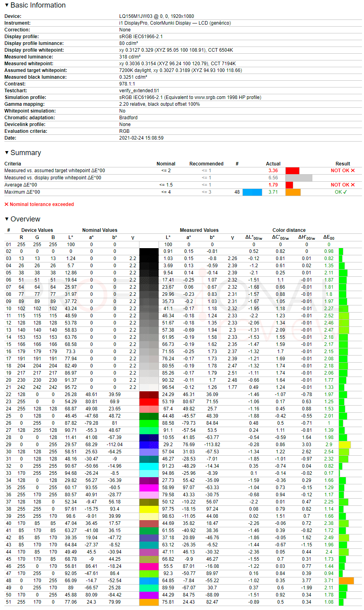Click the Testchart value verify_extended.ti1
The height and width of the screenshot is (610, 364).
pos(139,91)
